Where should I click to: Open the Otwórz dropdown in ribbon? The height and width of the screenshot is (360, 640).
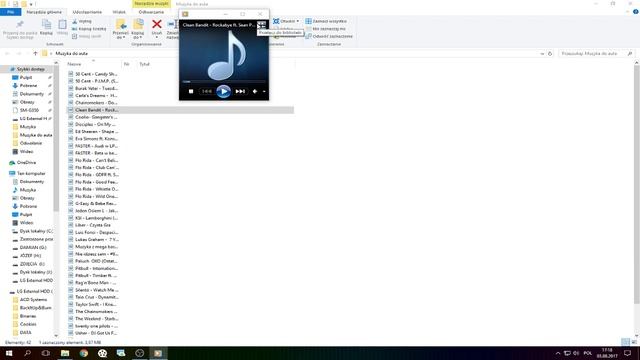click(286, 21)
